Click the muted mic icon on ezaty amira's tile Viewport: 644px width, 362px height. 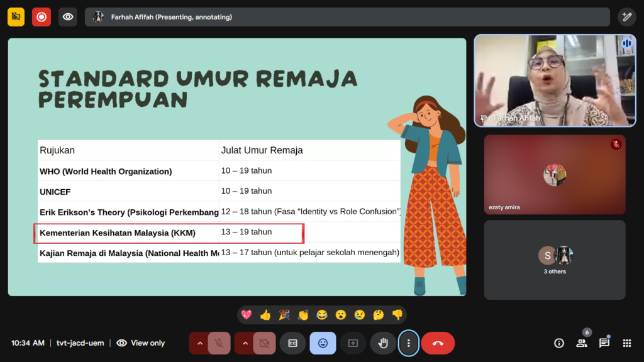tap(616, 144)
